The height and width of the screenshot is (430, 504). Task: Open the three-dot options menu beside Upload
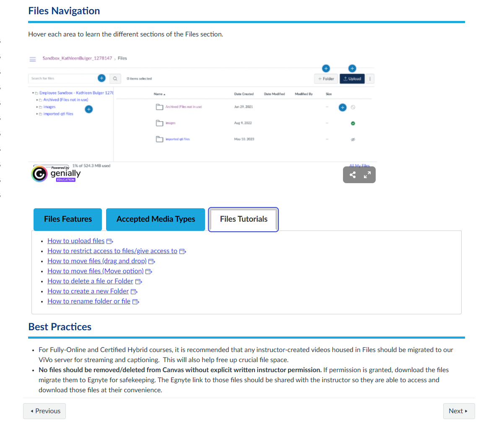pyautogui.click(x=370, y=79)
